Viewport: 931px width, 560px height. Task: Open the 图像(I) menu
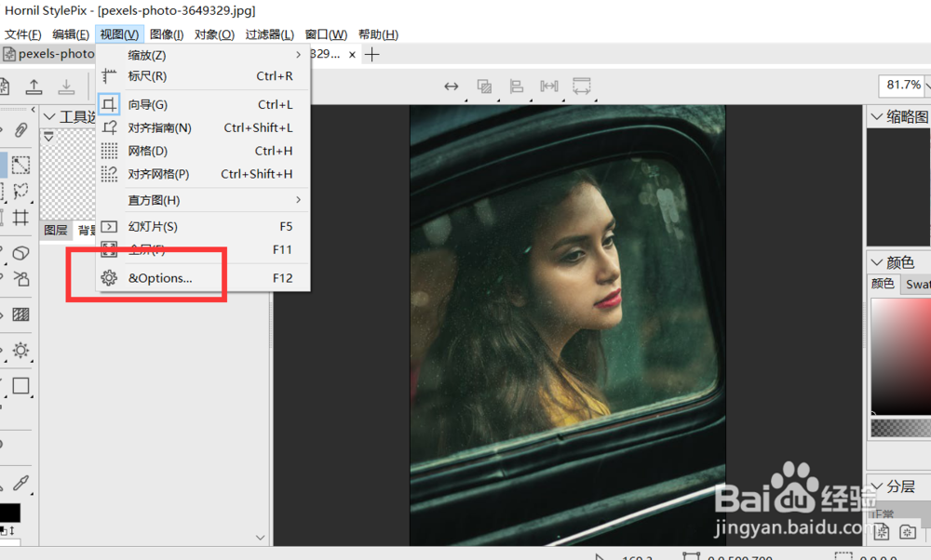click(x=167, y=34)
